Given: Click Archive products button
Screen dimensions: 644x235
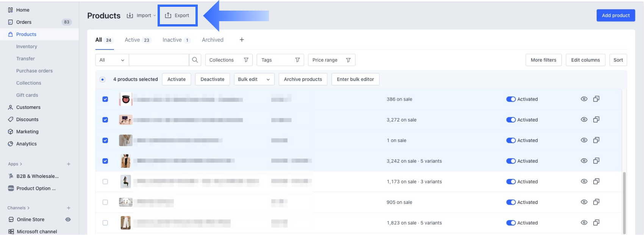Looking at the screenshot, I should (303, 79).
